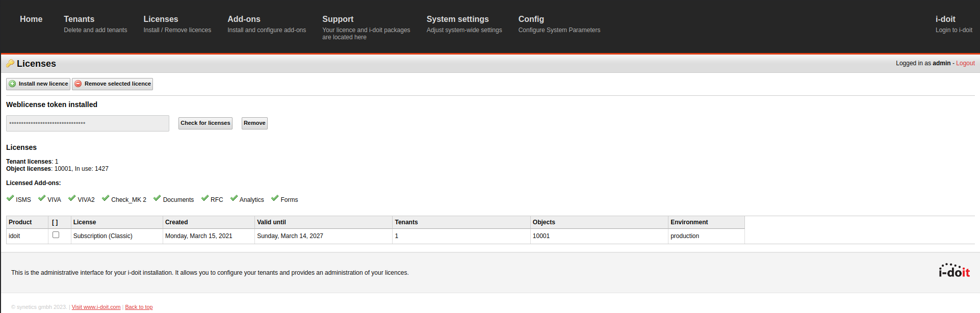
Task: Click the Valid until column header
Action: (271, 222)
